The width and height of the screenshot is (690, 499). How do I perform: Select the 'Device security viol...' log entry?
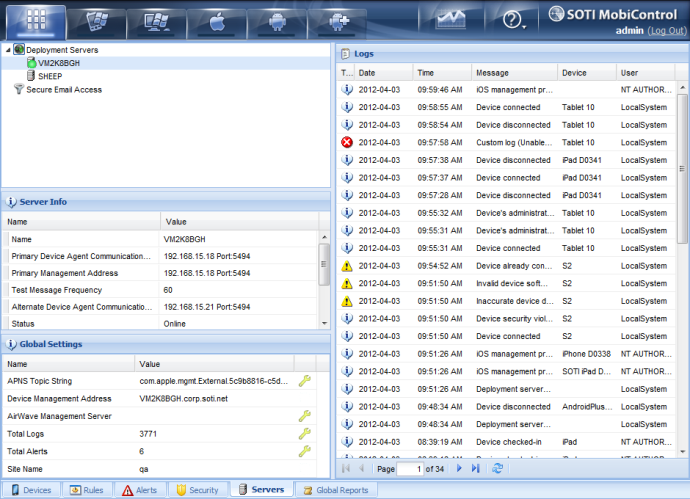(x=506, y=319)
